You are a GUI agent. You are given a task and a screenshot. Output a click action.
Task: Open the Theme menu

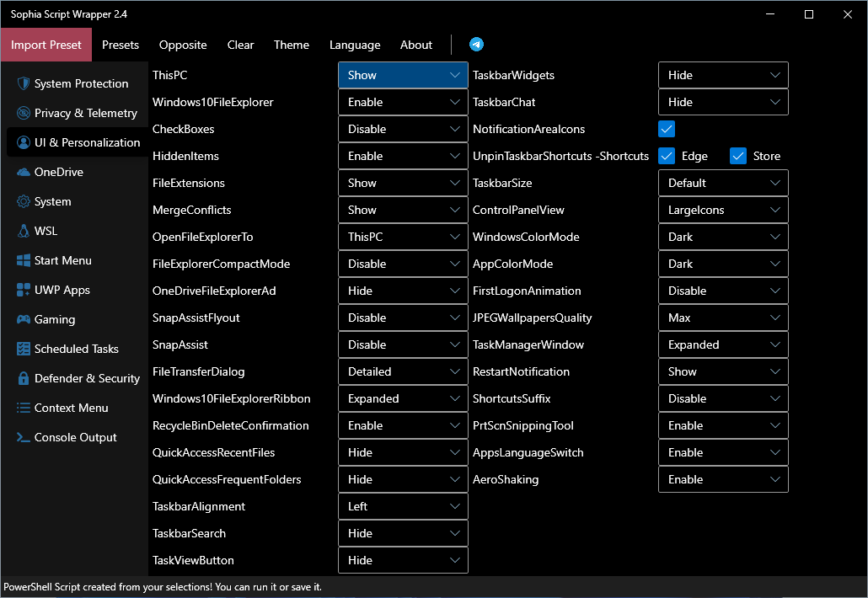[x=292, y=45]
